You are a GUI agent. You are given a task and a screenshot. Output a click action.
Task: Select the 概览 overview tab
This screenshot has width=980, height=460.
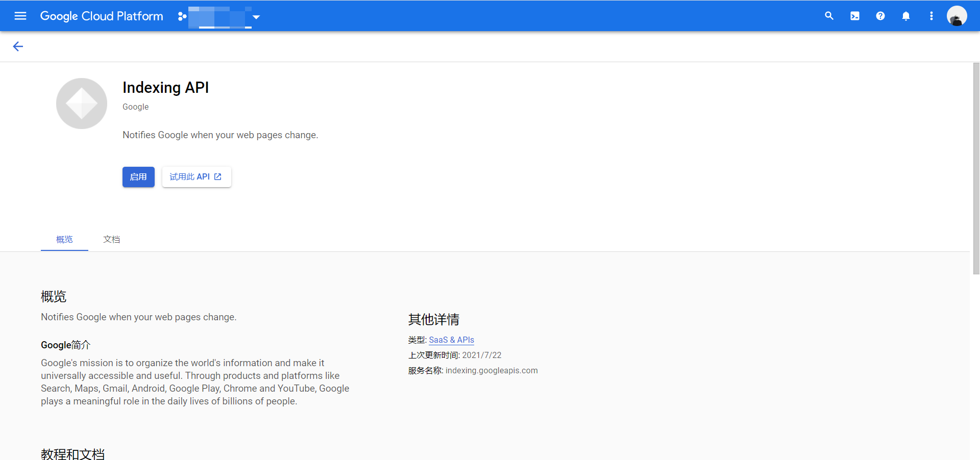[x=64, y=239]
